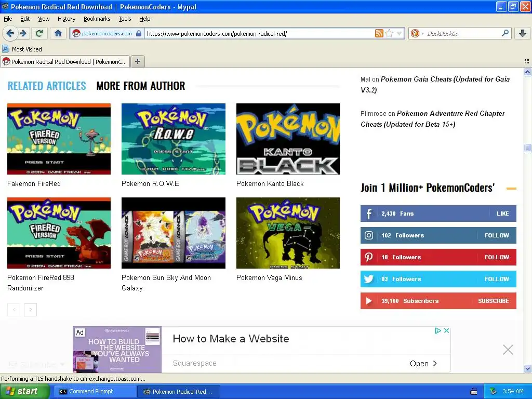The height and width of the screenshot is (399, 532).
Task: Open the URL history dropdown arrow
Action: [x=400, y=33]
